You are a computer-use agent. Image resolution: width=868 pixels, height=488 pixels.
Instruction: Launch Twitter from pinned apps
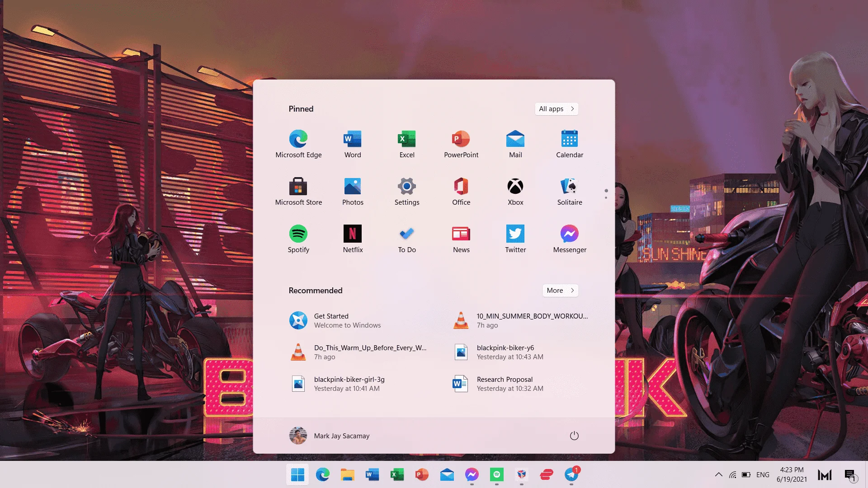coord(515,239)
